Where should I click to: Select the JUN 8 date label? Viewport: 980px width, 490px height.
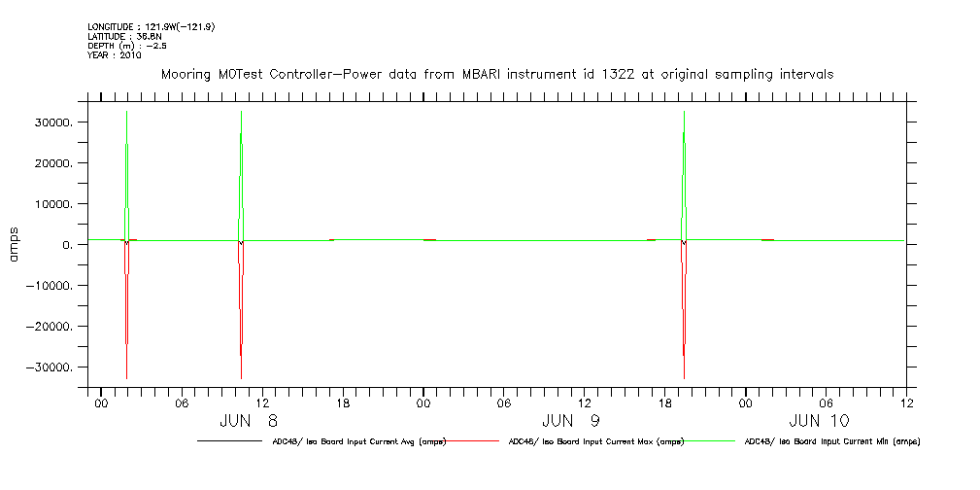coord(248,421)
